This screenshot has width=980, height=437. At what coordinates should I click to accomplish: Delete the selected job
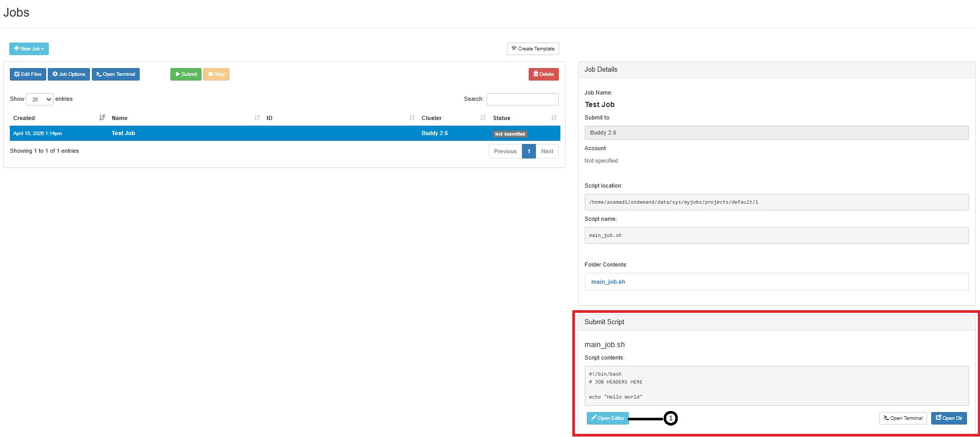pos(544,74)
